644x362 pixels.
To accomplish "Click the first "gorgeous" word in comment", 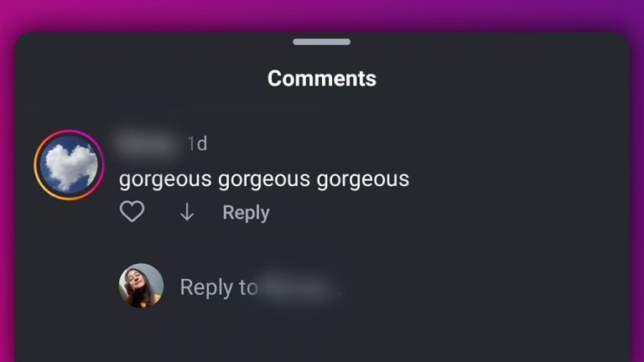I will pos(165,179).
